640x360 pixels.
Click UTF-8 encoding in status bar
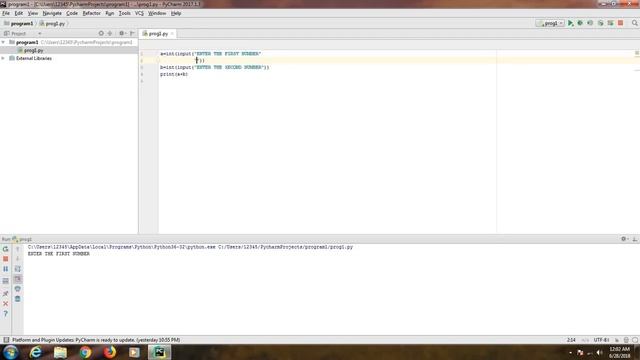601,340
